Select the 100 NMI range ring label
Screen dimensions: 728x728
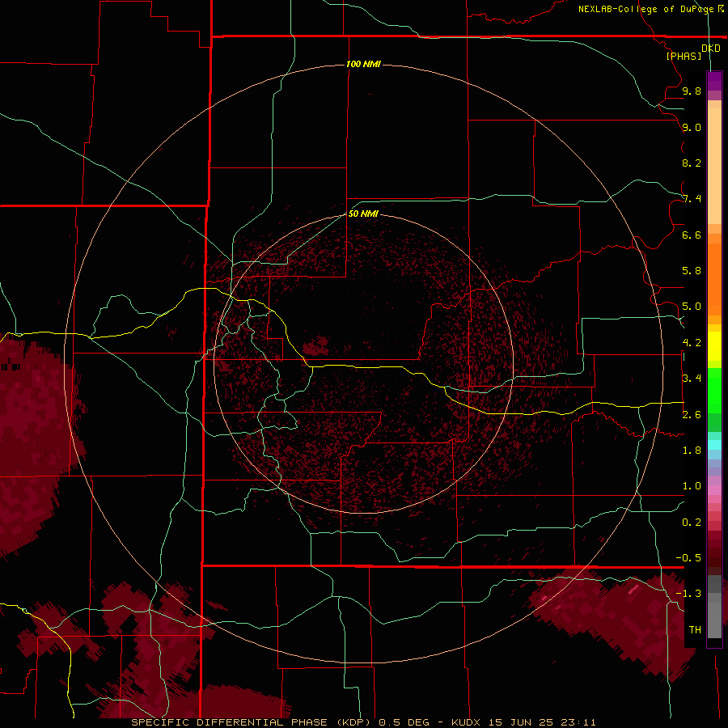coord(363,64)
